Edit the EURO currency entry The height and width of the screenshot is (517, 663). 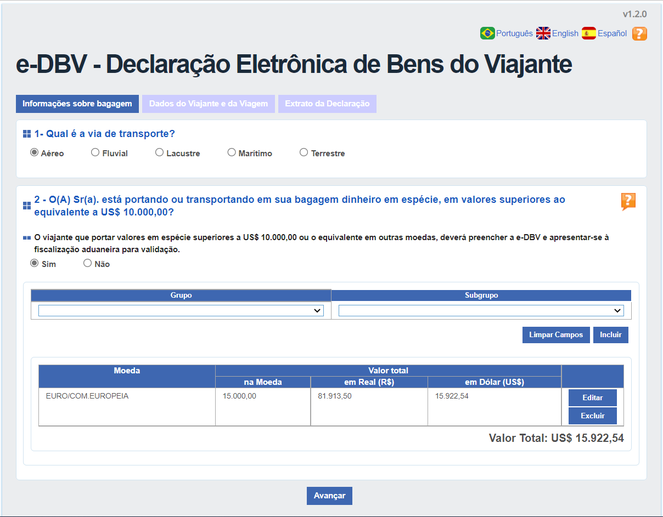point(592,398)
